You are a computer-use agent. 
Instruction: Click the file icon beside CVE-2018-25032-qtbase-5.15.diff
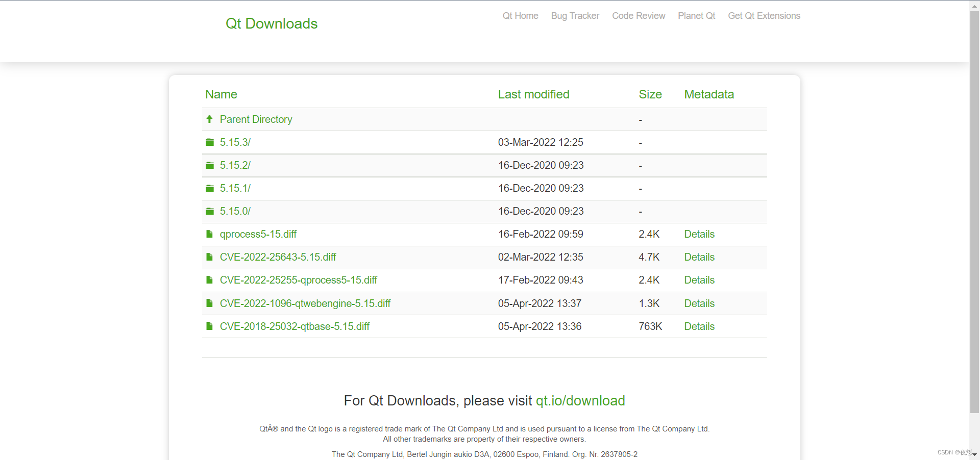click(x=209, y=326)
